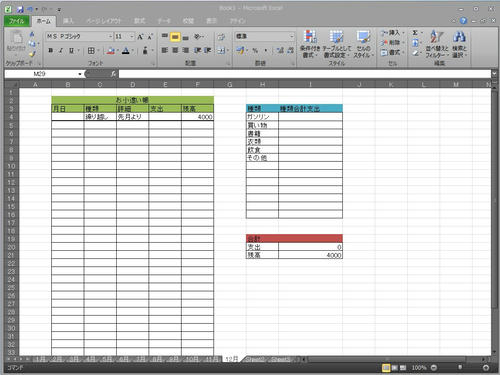
Task: Switch to the Insert (挿入) ribbon tab
Action: click(x=68, y=21)
